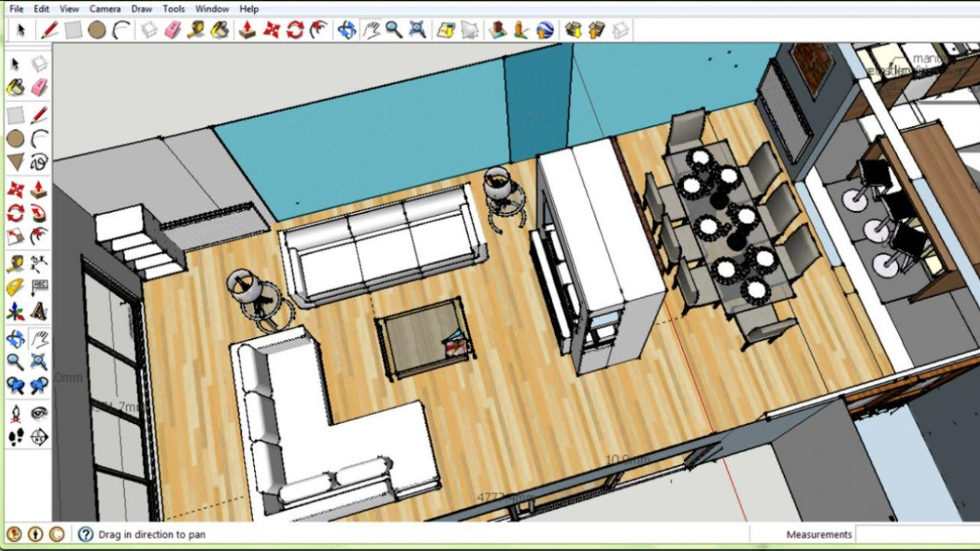Screen dimensions: 980x551
Task: Select the Axes tool
Action: [x=15, y=311]
